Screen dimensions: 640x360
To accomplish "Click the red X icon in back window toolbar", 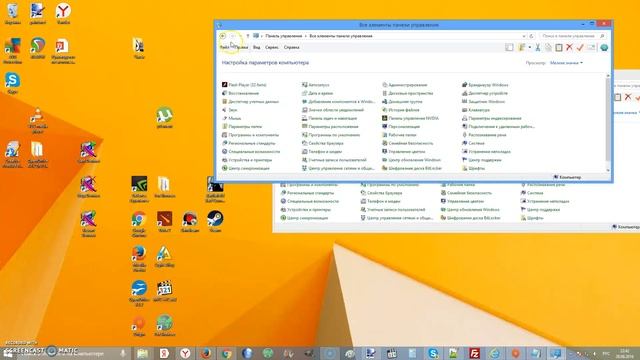I will coord(628,97).
